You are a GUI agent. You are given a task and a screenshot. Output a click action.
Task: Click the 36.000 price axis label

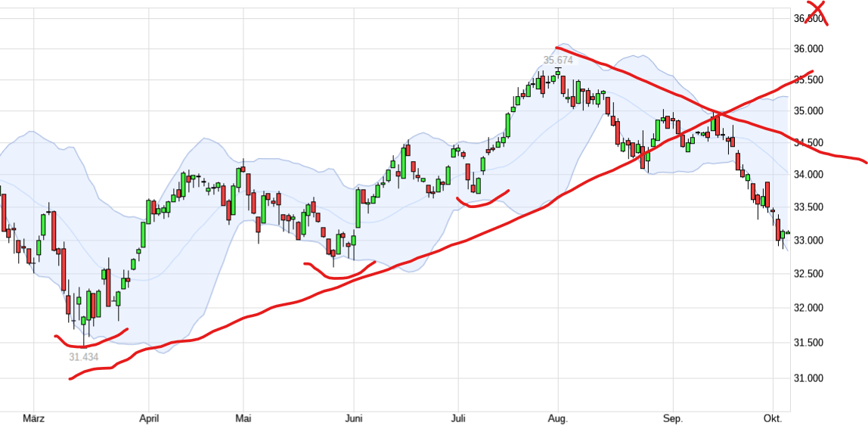809,48
